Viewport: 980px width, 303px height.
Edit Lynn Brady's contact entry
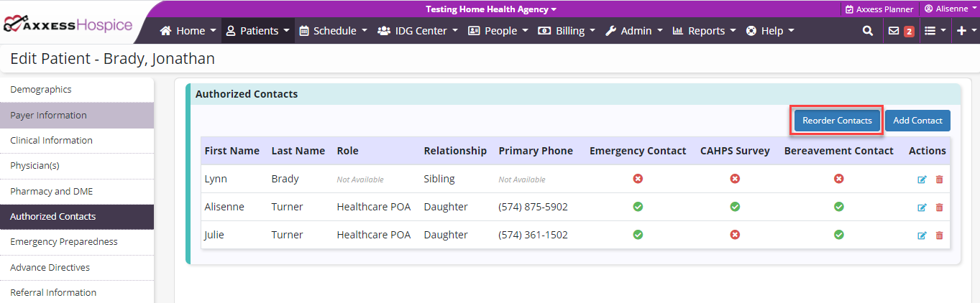click(x=922, y=180)
